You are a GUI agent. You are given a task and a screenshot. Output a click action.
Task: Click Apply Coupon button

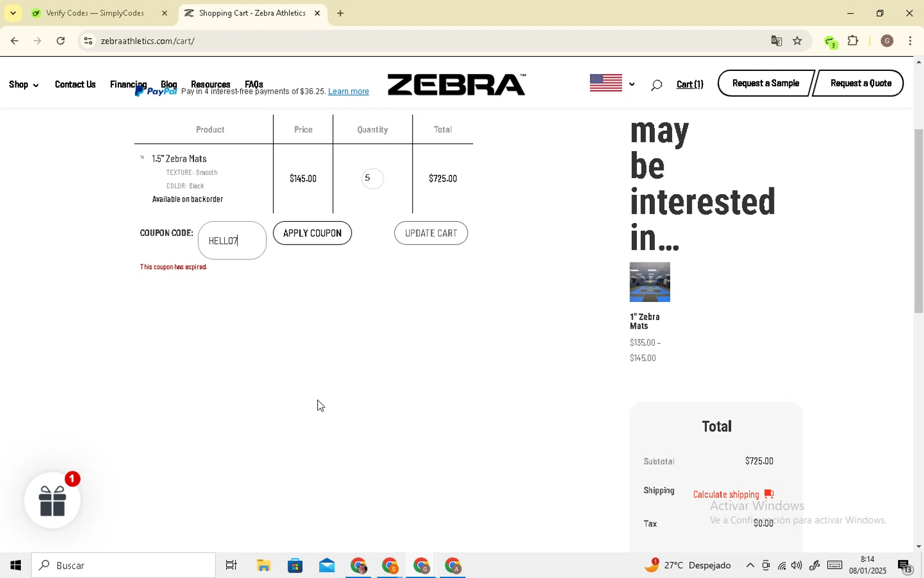pos(312,233)
